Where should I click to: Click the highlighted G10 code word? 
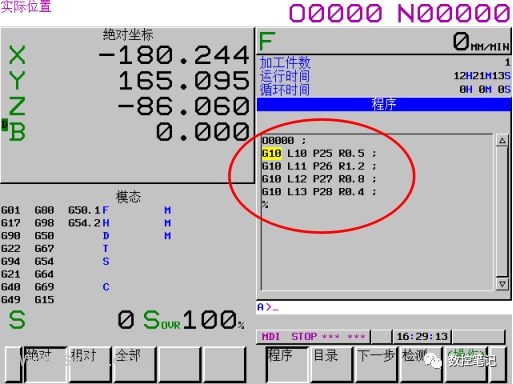point(272,153)
